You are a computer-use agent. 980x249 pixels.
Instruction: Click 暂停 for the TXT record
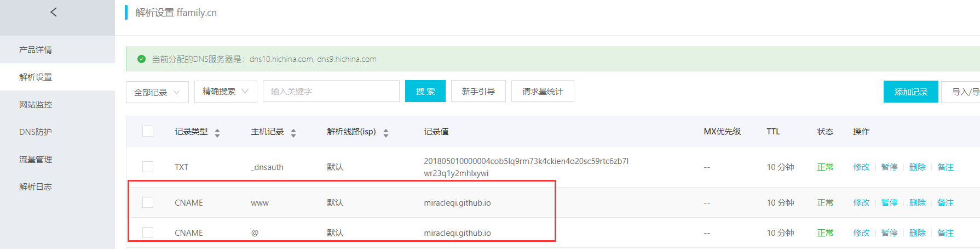[890, 167]
